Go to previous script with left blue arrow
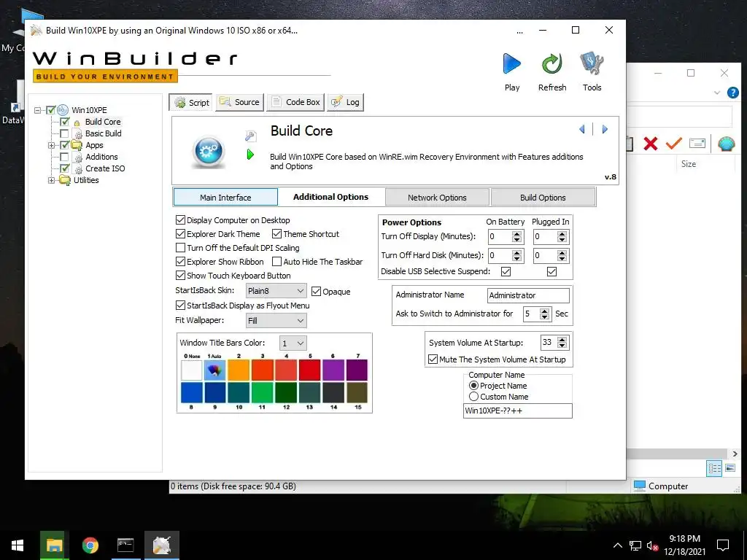Screen dimensions: 747x560 (581, 129)
